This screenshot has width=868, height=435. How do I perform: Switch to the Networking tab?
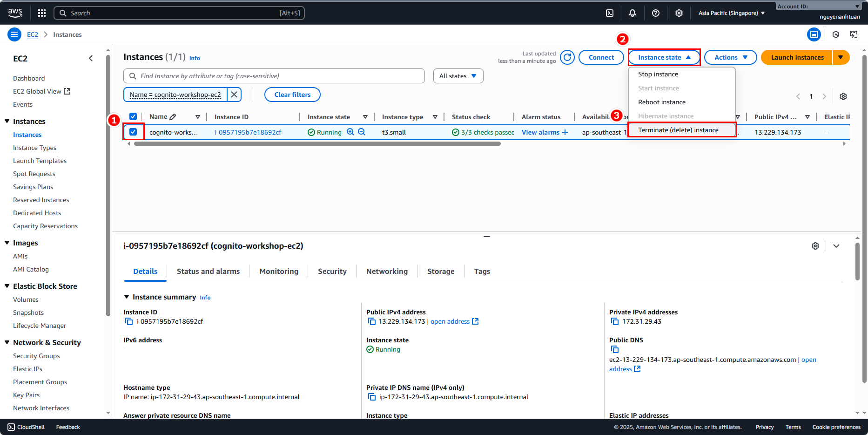[x=387, y=272]
